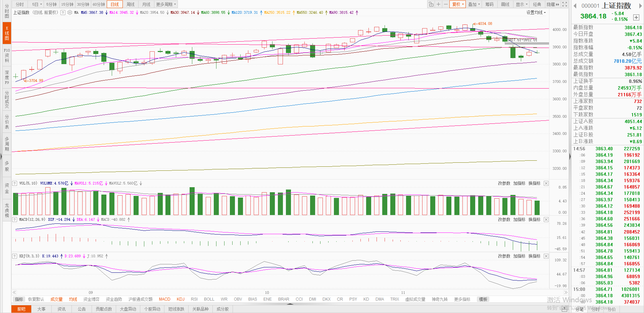
Task: Open help for the MACD indicator
Action: pos(15,219)
